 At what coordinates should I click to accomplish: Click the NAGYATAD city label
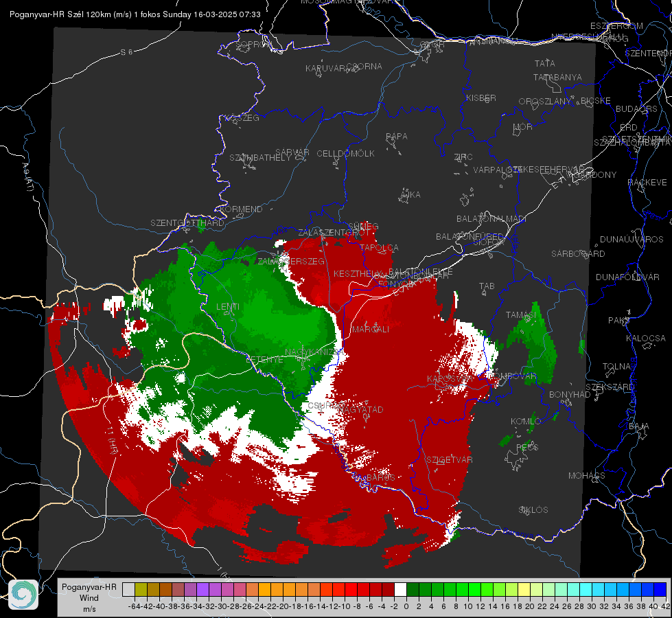360,409
